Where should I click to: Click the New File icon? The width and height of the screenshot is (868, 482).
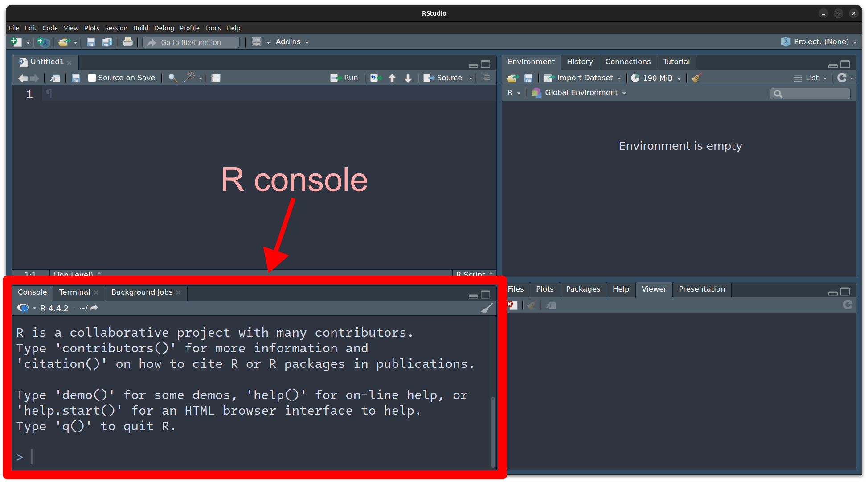click(16, 42)
